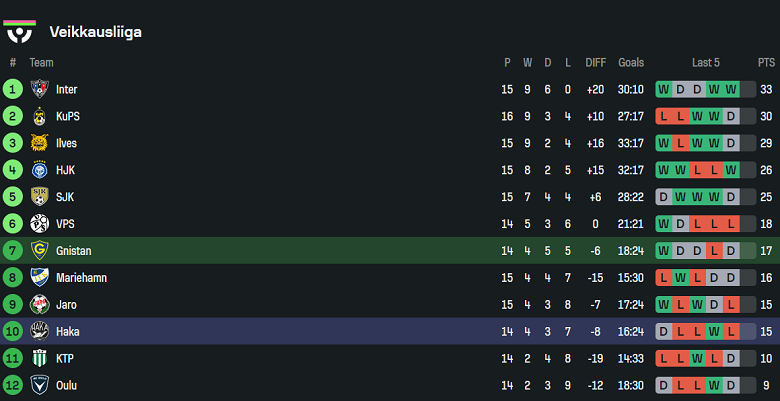Screen dimensions: 780x401
Task: Click the KuPS team crest
Action: pos(40,116)
